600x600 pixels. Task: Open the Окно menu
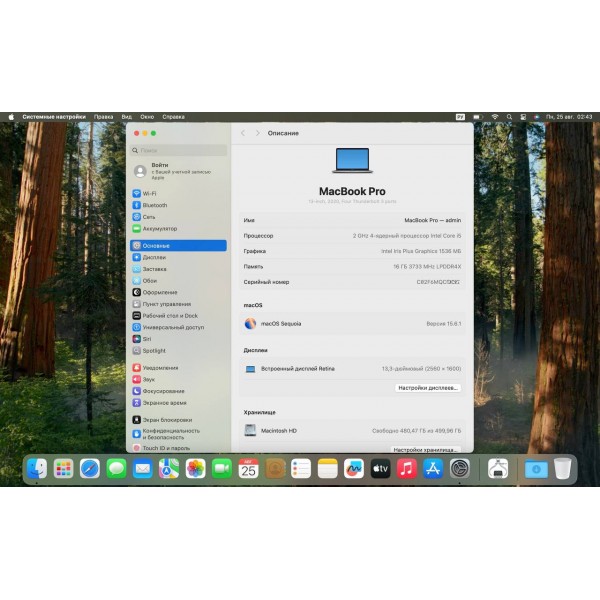click(147, 117)
